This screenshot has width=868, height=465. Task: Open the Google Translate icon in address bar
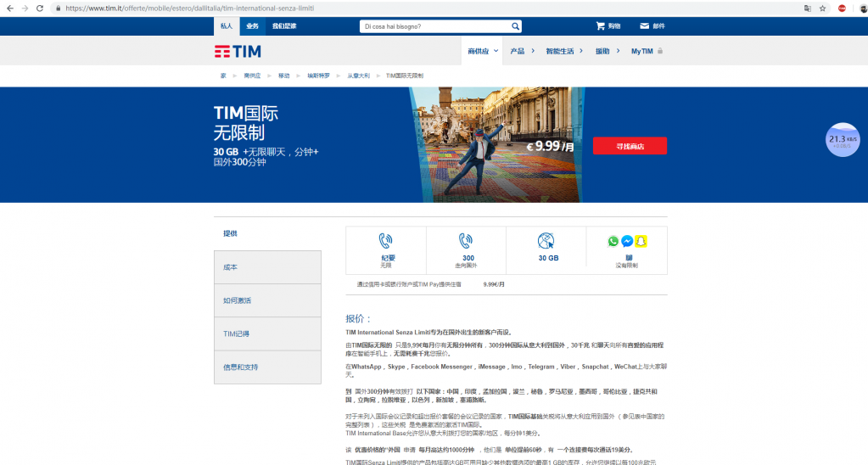[808, 8]
